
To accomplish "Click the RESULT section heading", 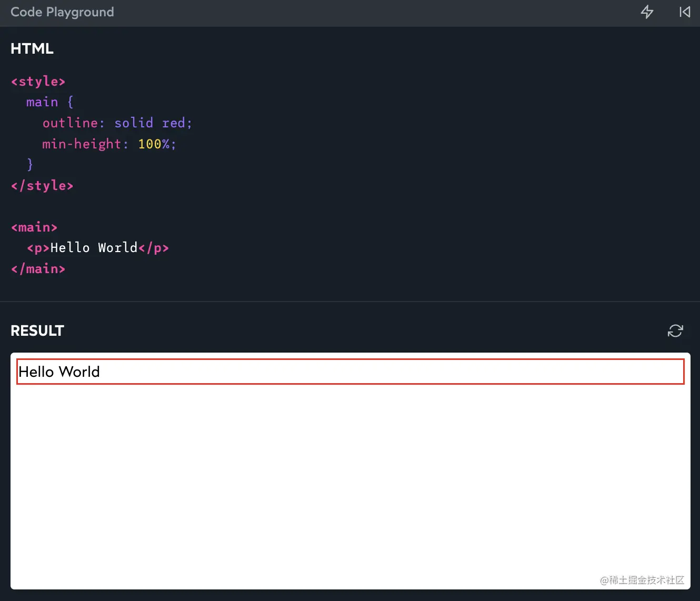I will [37, 330].
